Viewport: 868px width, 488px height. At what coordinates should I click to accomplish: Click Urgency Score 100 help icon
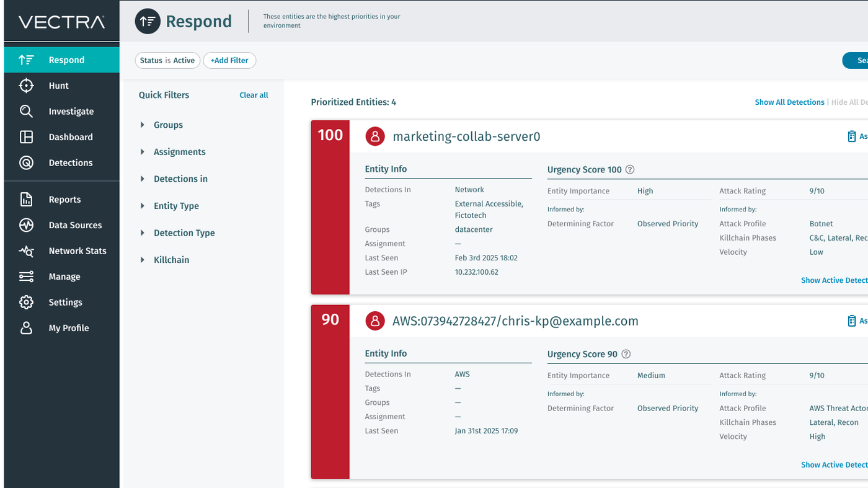pos(630,170)
